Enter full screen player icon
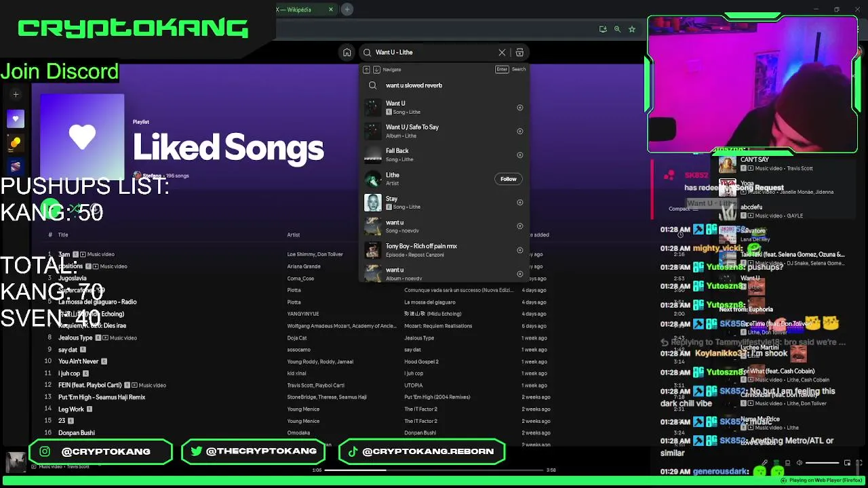 (x=859, y=463)
